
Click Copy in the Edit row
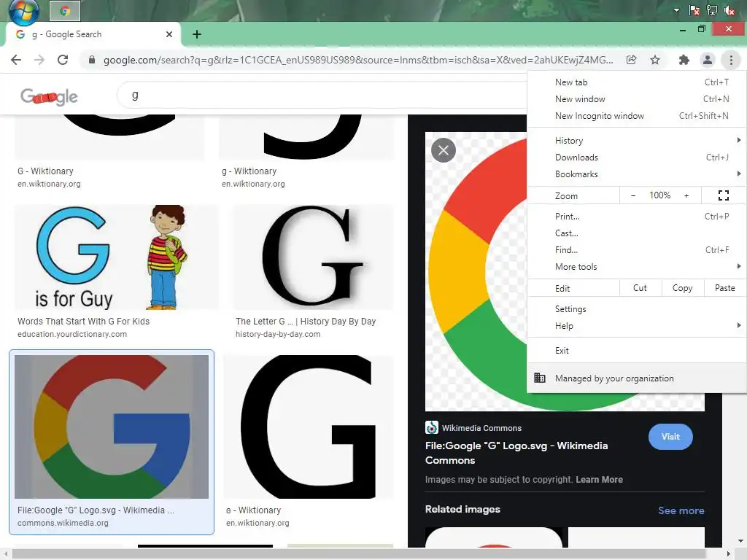tap(682, 288)
